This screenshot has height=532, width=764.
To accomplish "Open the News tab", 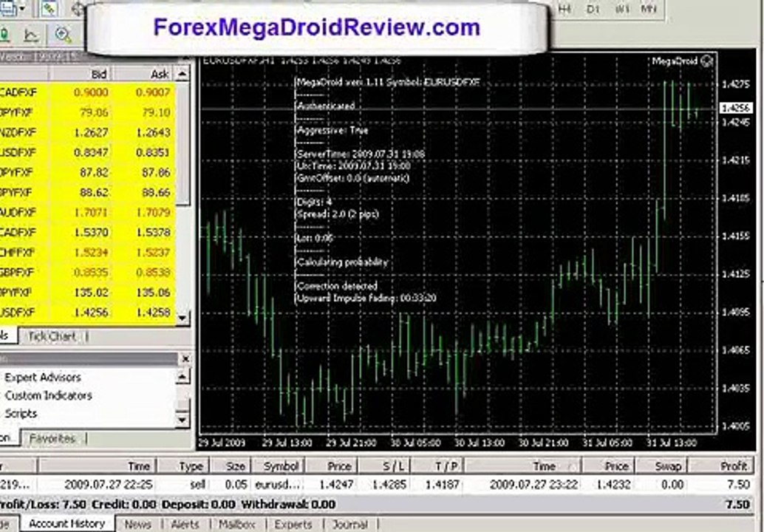I will [138, 524].
